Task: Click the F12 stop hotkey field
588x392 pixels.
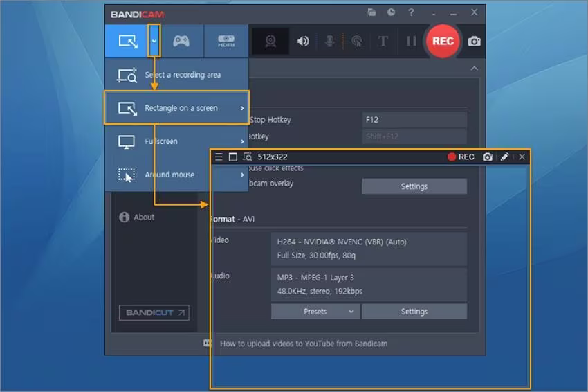Action: click(414, 120)
